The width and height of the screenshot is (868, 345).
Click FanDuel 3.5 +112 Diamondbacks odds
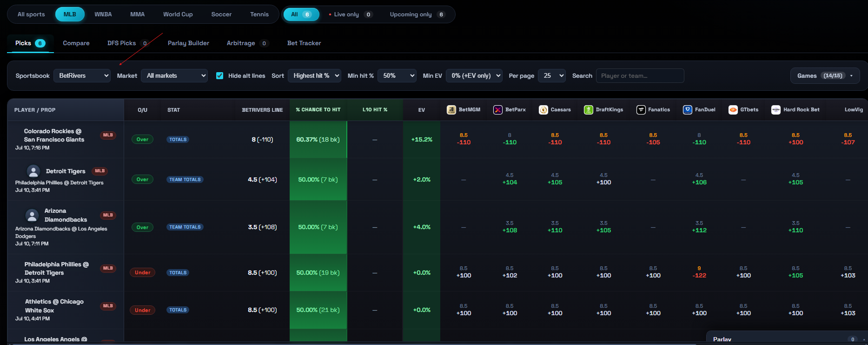(x=699, y=227)
